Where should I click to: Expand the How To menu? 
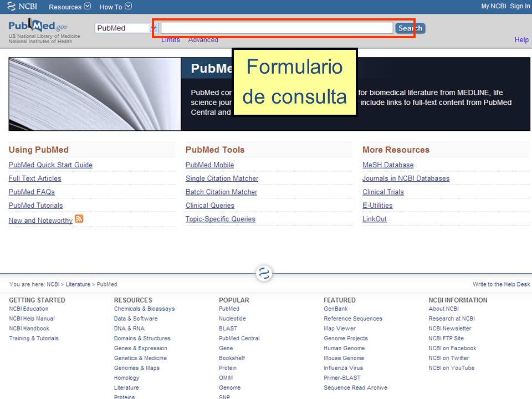pos(115,7)
